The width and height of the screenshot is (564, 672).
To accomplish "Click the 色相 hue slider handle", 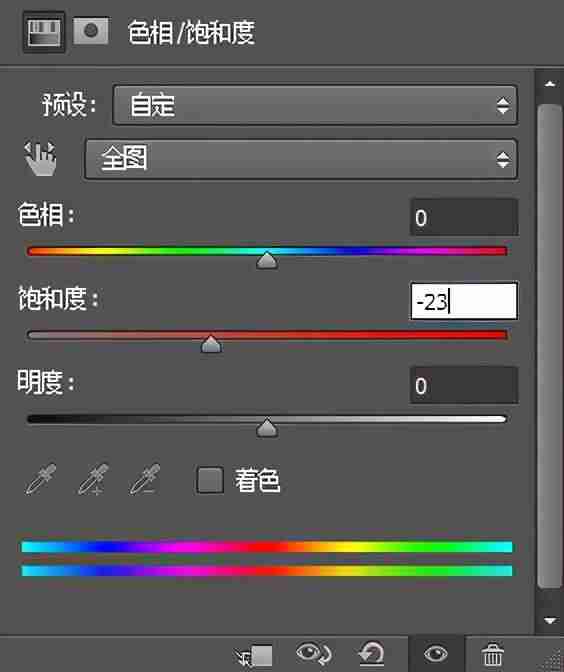I will coord(267,261).
